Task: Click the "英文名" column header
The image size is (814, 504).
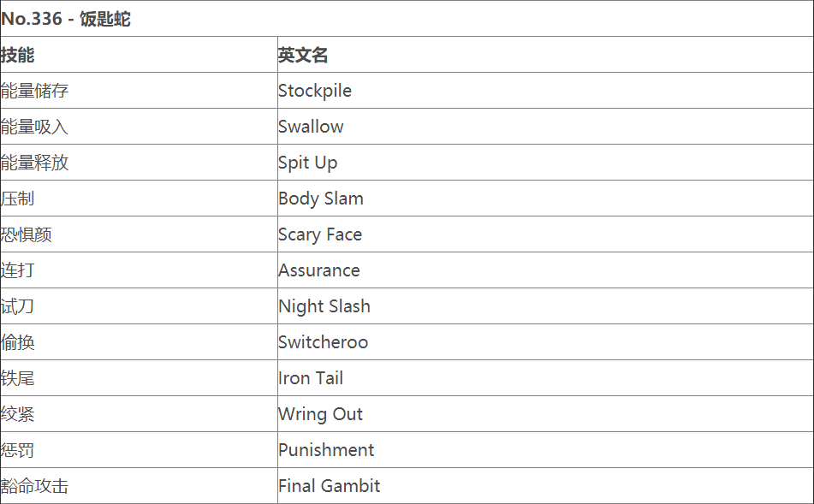Action: (x=303, y=55)
